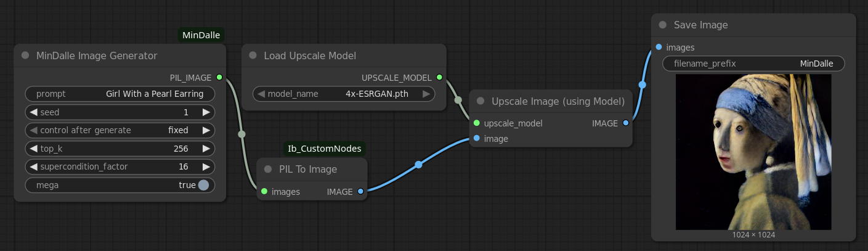Select the Save Image title

pos(701,25)
